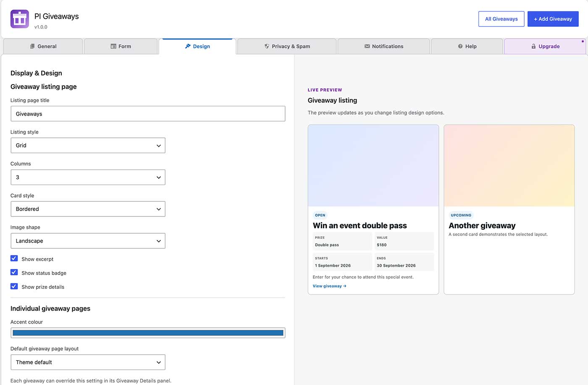Click the All Giveaways button
The height and width of the screenshot is (385, 588).
pos(501,19)
